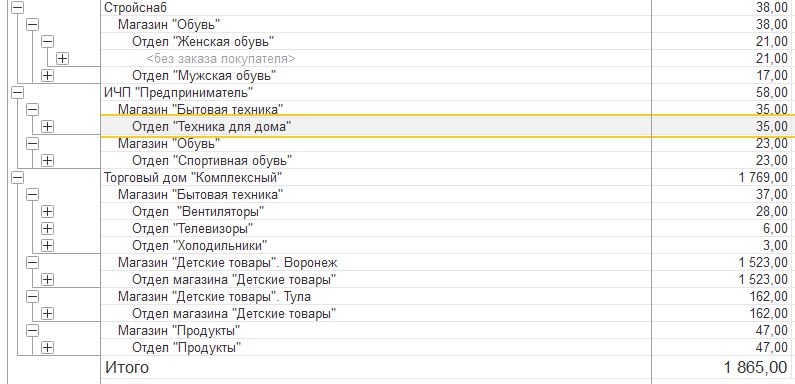795x384 pixels.
Task: Collapse Отдел "Женская обувь" node
Action: [47, 41]
